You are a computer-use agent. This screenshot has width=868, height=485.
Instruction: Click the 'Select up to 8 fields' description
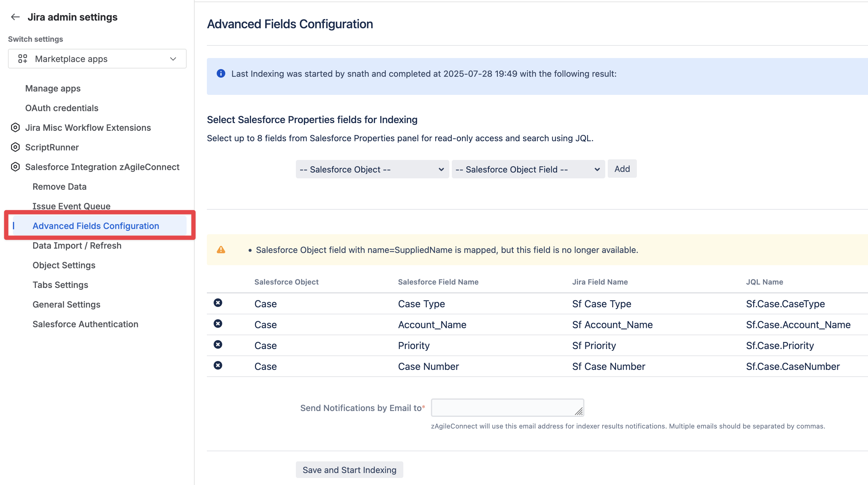coord(400,138)
